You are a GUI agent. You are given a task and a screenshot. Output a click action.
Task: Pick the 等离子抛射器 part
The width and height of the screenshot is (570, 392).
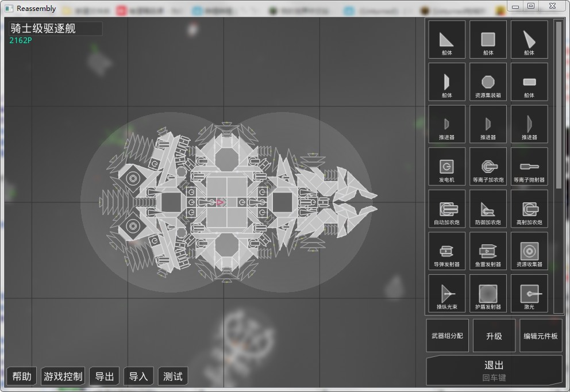point(529,167)
